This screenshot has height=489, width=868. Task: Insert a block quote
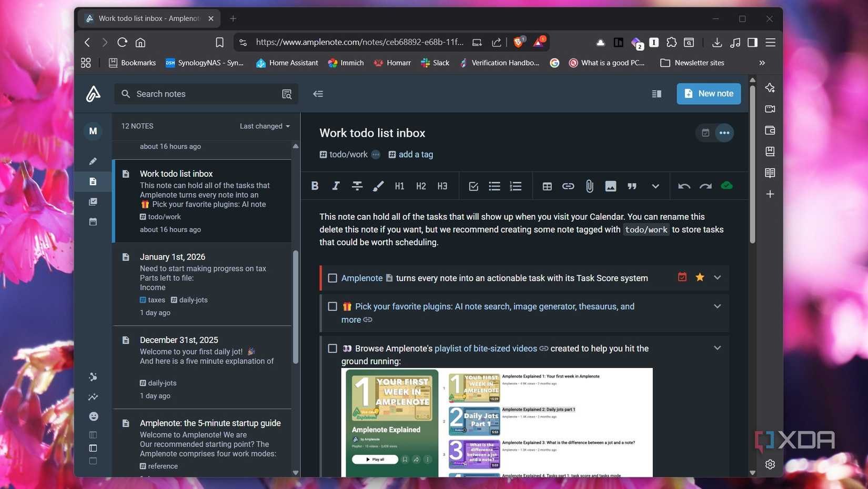pyautogui.click(x=631, y=186)
